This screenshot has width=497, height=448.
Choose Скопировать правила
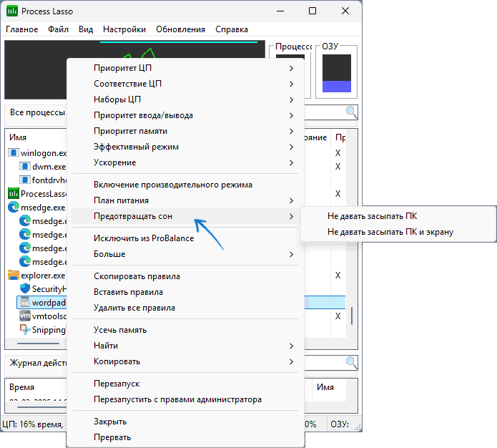[185, 276]
